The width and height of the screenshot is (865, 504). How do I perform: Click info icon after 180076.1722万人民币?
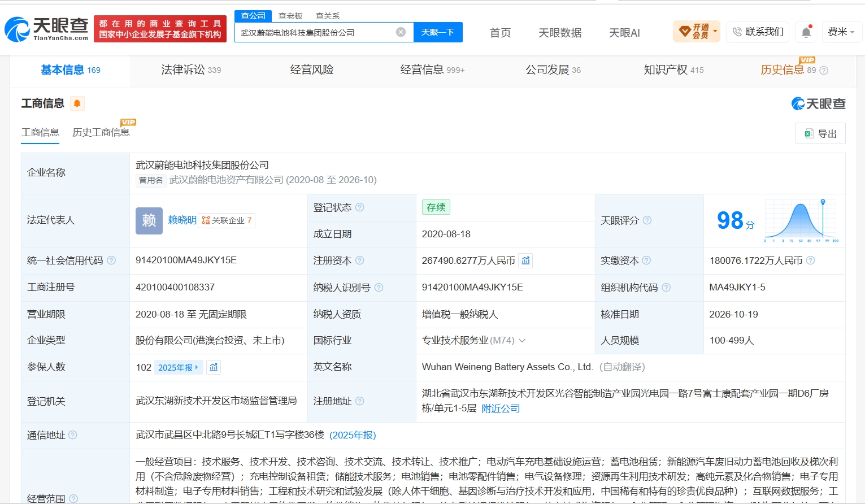tap(811, 260)
